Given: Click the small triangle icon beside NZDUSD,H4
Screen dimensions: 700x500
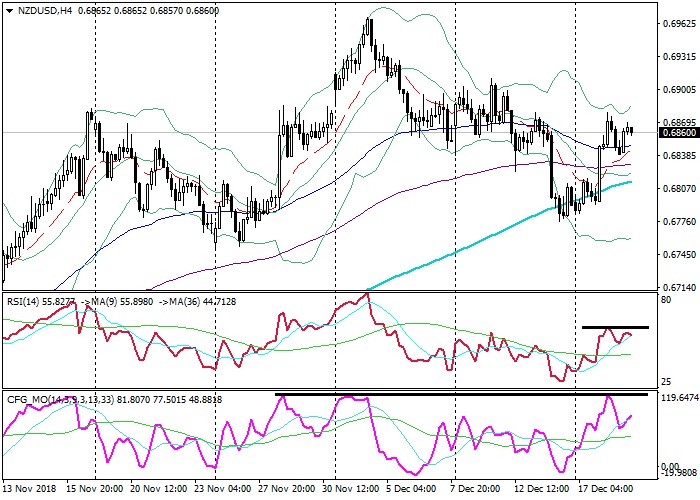Looking at the screenshot, I should pos(8,9).
